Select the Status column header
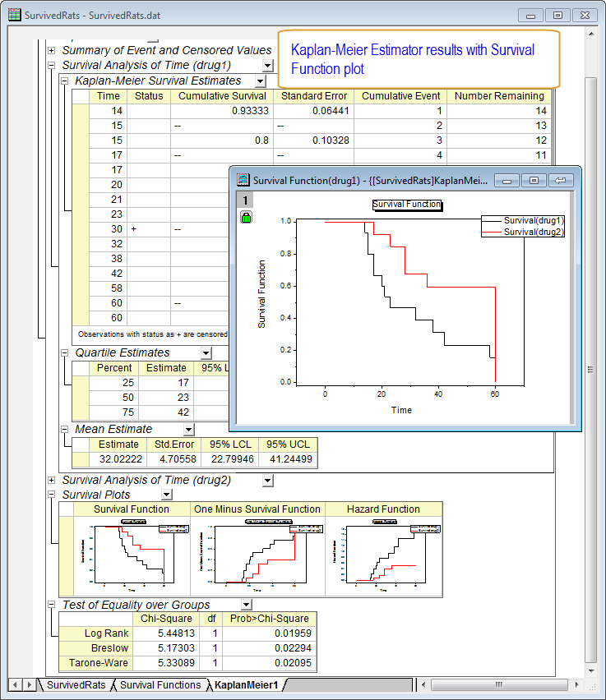Image resolution: width=606 pixels, height=700 pixels. point(149,96)
